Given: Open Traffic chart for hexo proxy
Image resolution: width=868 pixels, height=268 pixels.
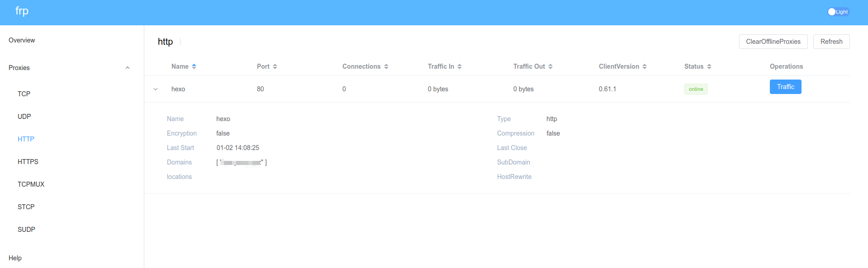Looking at the screenshot, I should (x=785, y=87).
